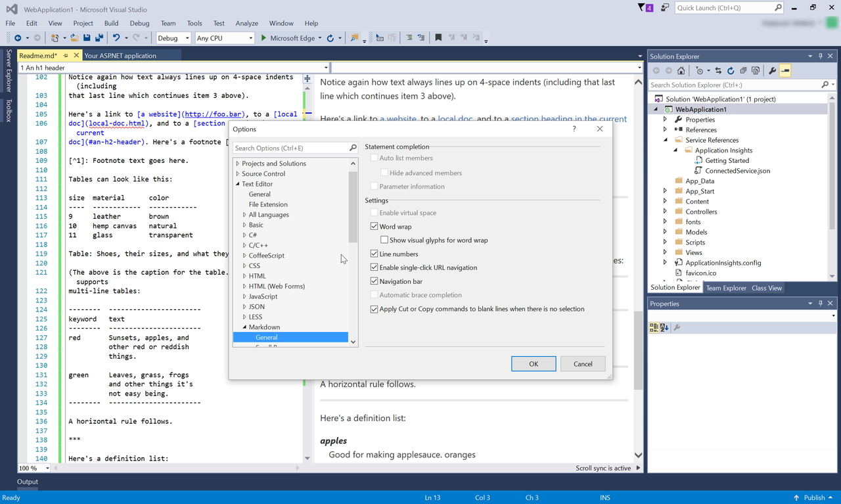The width and height of the screenshot is (841, 504).
Task: Click the Categorized icon in the Properties panel
Action: [654, 327]
